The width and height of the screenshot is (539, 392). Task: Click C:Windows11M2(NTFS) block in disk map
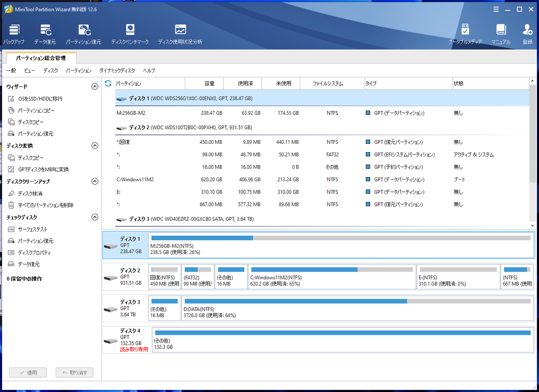pyautogui.click(x=332, y=277)
